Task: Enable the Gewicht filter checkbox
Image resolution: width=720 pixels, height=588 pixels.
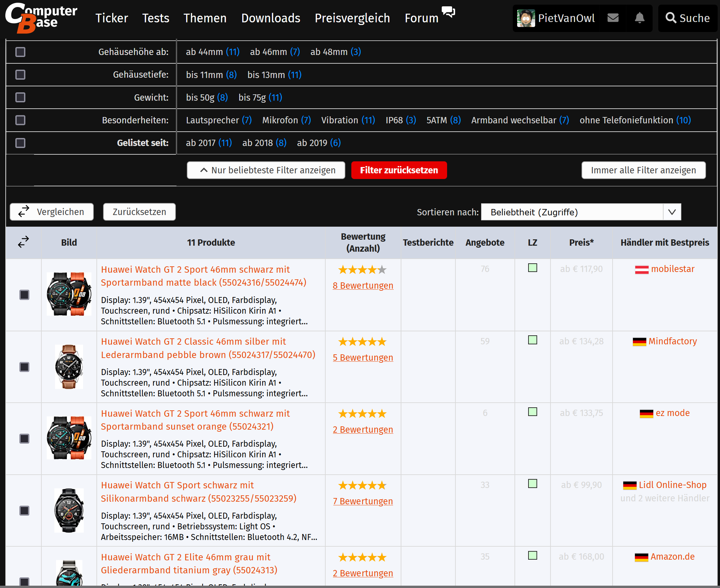Action: click(20, 98)
